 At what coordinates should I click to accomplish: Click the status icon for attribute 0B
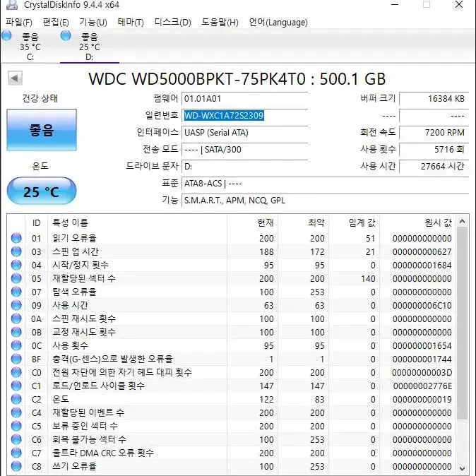[x=16, y=332]
